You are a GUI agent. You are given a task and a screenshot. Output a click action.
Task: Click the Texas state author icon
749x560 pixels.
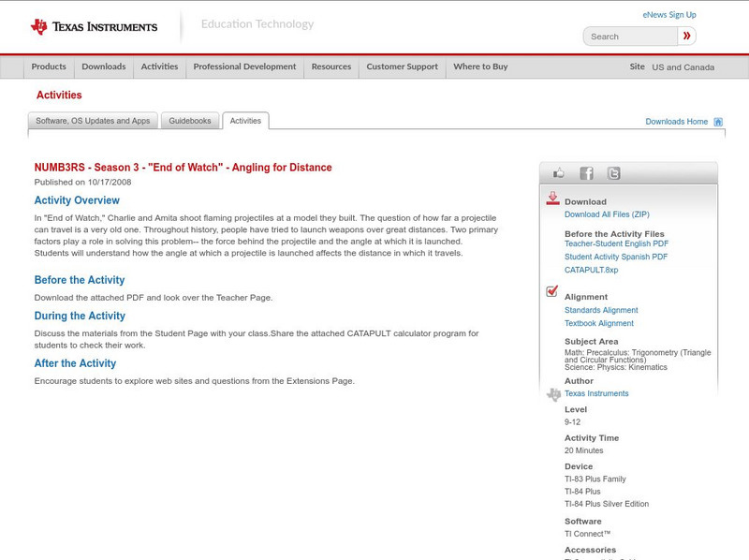(x=551, y=392)
